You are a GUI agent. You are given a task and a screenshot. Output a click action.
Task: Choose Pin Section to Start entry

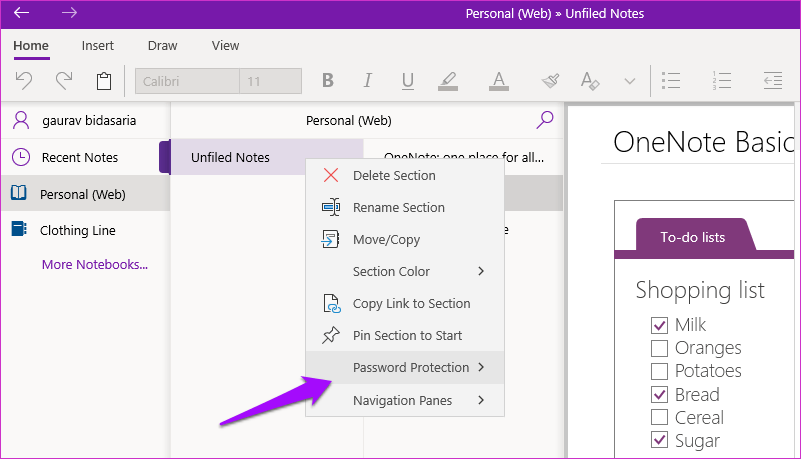pos(405,335)
